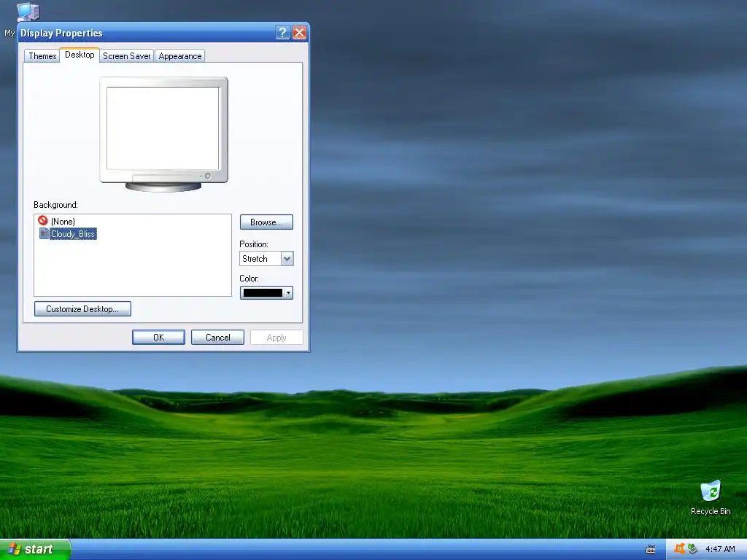Select the Desktop tab
This screenshot has width=747, height=560.
80,55
